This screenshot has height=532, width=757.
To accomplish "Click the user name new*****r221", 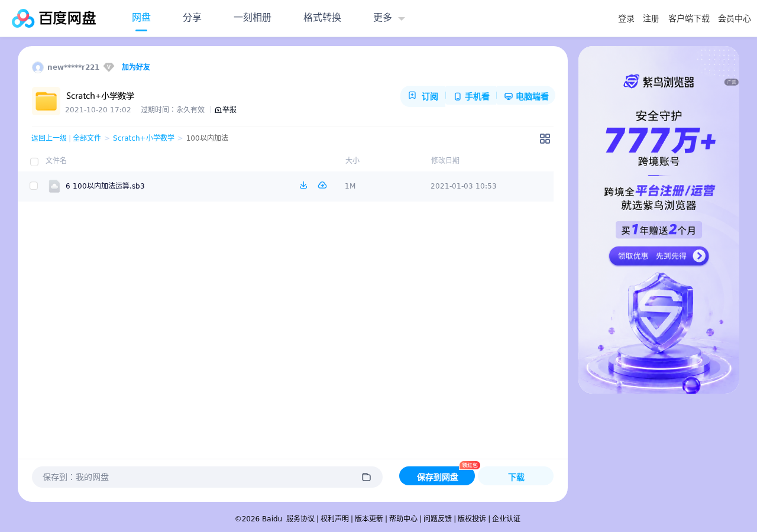I will pos(73,67).
